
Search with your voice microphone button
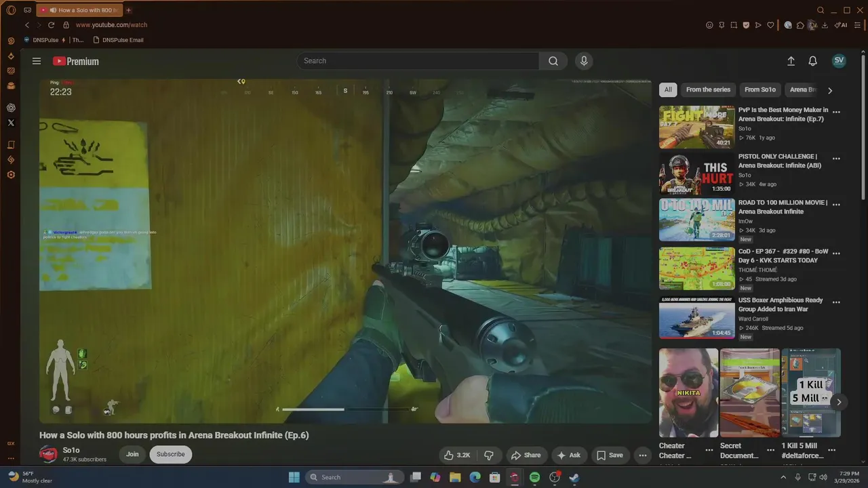pos(584,61)
